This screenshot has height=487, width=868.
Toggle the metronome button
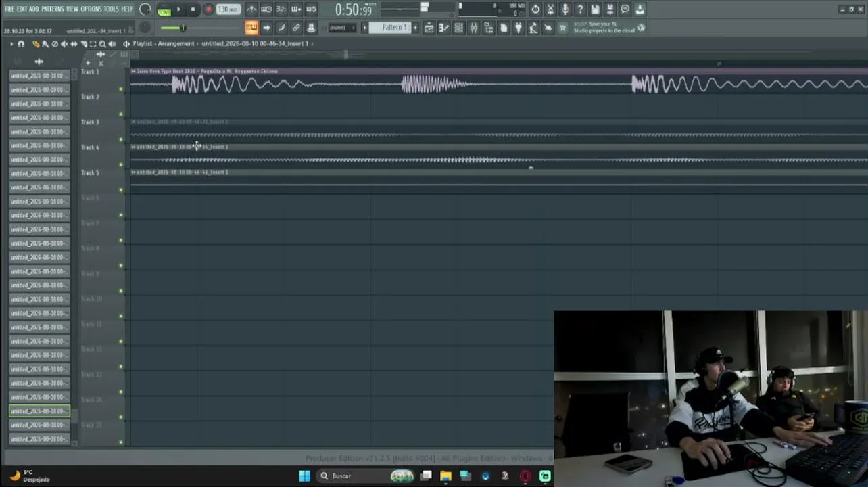tap(251, 9)
